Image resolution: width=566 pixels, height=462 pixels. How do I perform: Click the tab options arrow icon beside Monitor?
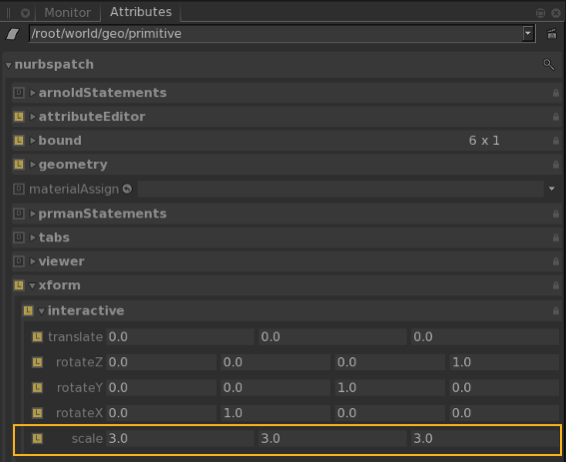tap(25, 13)
